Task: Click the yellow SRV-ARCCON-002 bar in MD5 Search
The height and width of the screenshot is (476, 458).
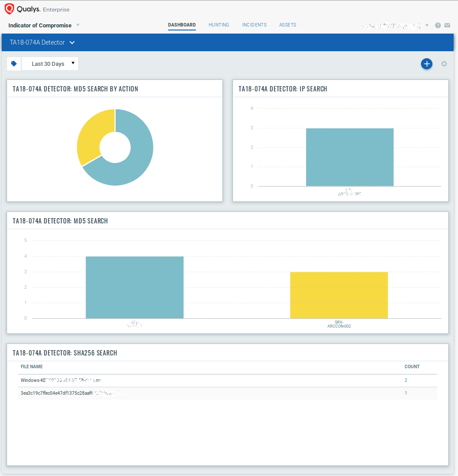Action: pyautogui.click(x=338, y=295)
